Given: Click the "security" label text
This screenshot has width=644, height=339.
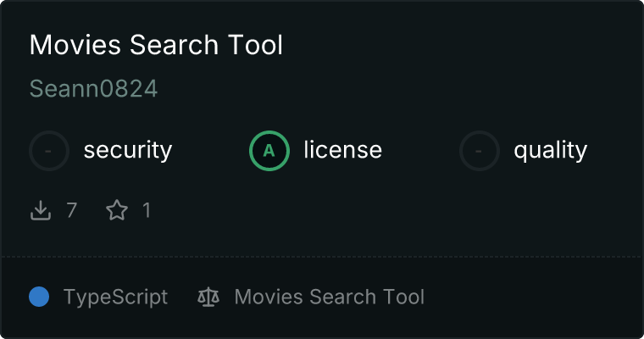Looking at the screenshot, I should point(127,151).
